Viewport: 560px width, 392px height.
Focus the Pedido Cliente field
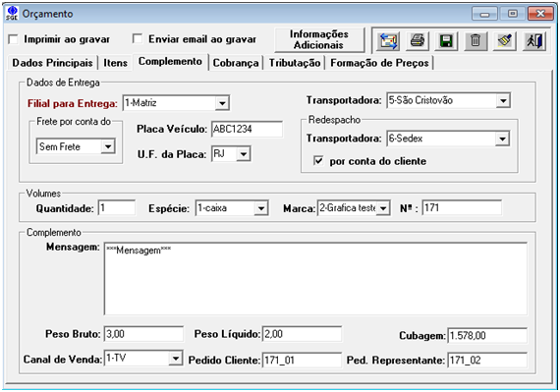coord(302,361)
